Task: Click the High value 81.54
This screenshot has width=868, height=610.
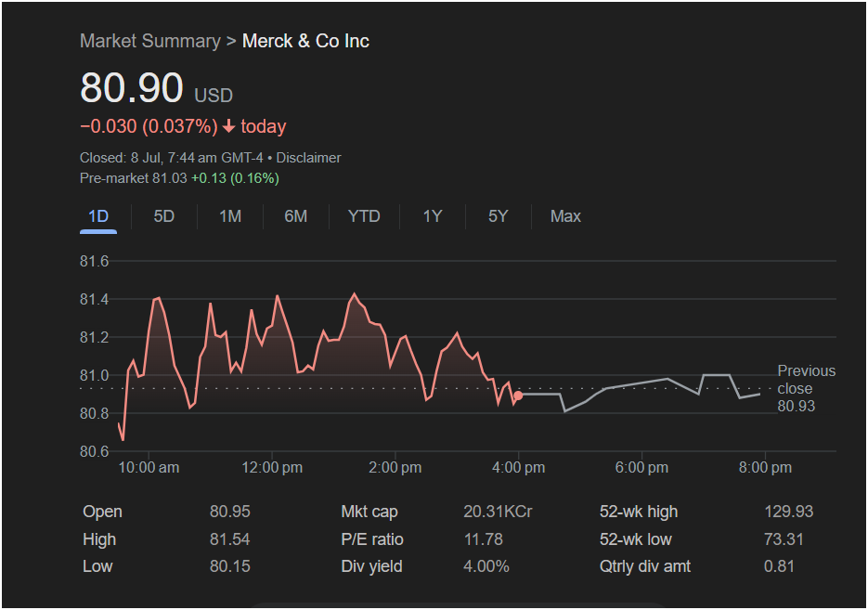Action: coord(229,539)
